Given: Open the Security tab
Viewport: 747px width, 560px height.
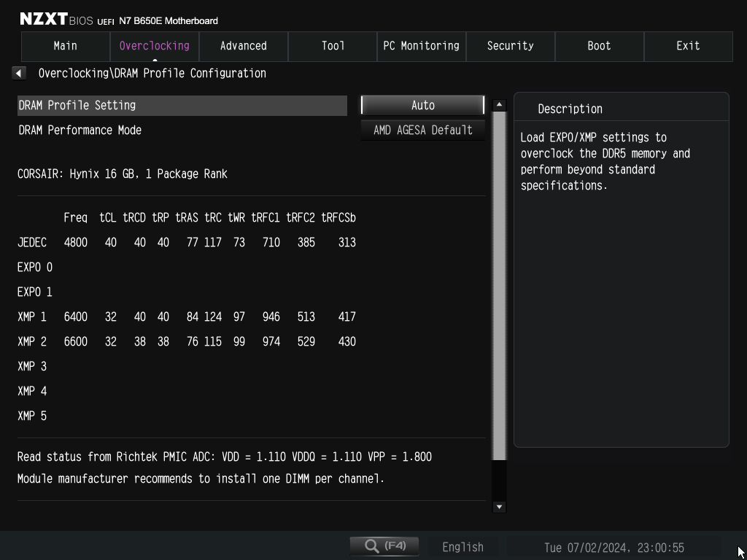Looking at the screenshot, I should point(510,46).
